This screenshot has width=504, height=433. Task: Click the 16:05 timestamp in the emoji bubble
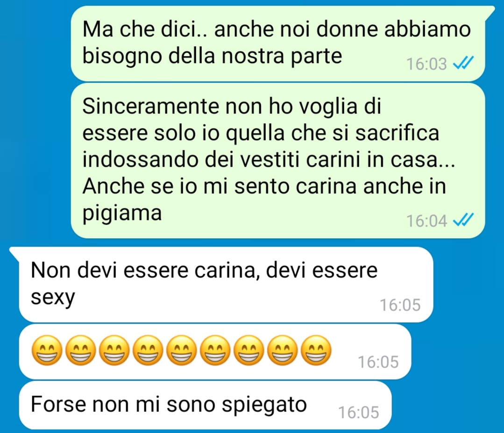[x=378, y=362]
